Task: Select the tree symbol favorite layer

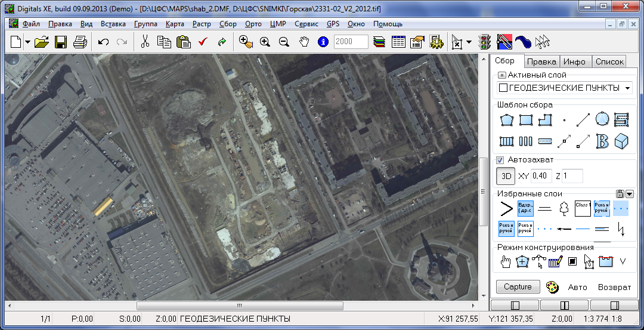Action: click(563, 208)
